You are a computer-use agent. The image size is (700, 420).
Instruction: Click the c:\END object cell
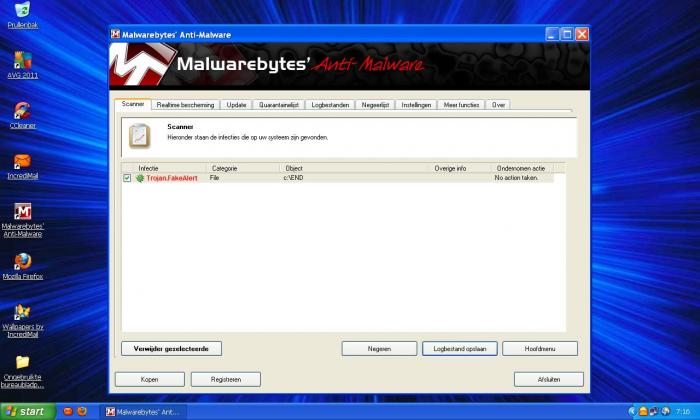293,178
